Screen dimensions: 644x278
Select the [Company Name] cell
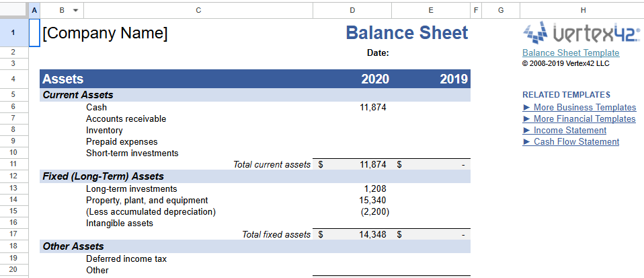point(105,33)
